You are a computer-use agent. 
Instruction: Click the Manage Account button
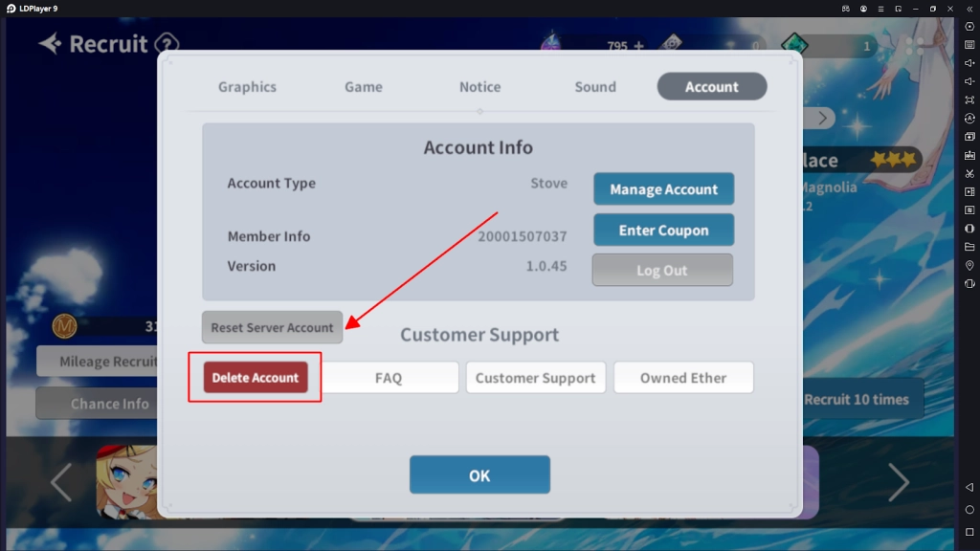point(663,189)
